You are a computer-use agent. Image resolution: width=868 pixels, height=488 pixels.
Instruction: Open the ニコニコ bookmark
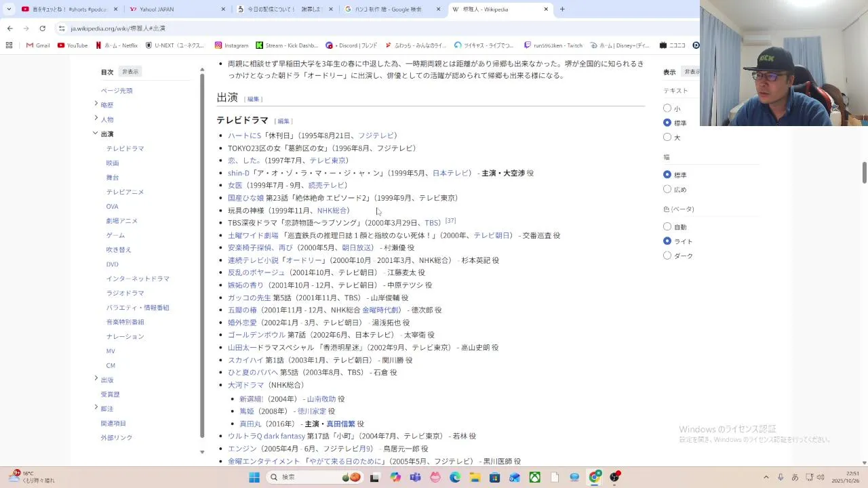[671, 45]
